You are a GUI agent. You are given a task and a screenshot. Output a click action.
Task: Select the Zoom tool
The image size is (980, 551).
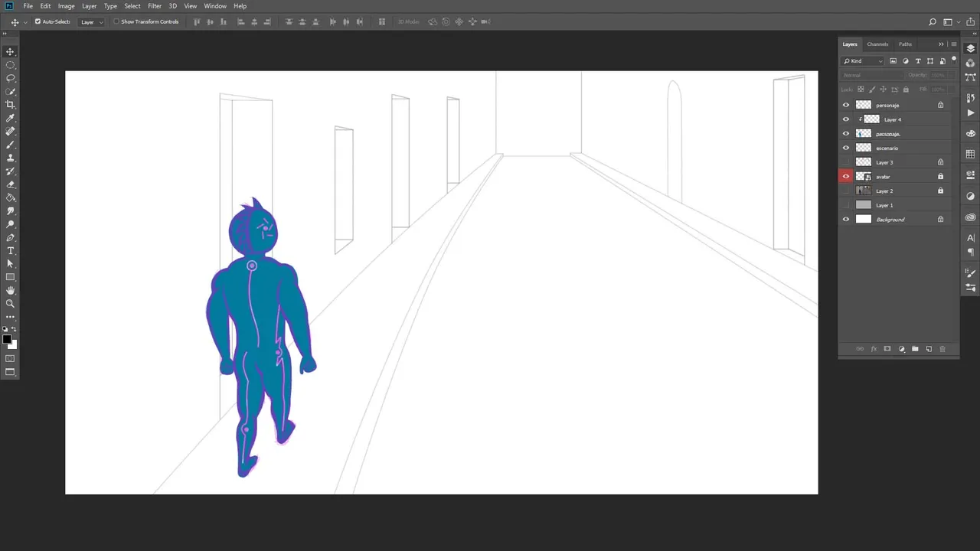[10, 304]
